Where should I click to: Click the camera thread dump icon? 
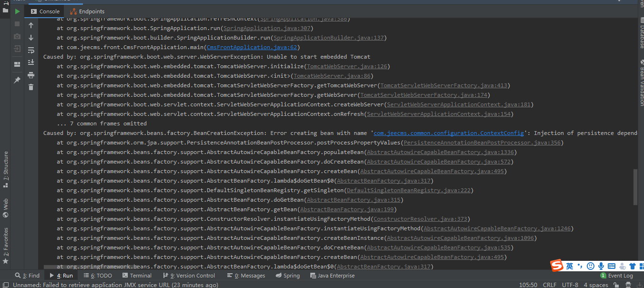pos(17,36)
